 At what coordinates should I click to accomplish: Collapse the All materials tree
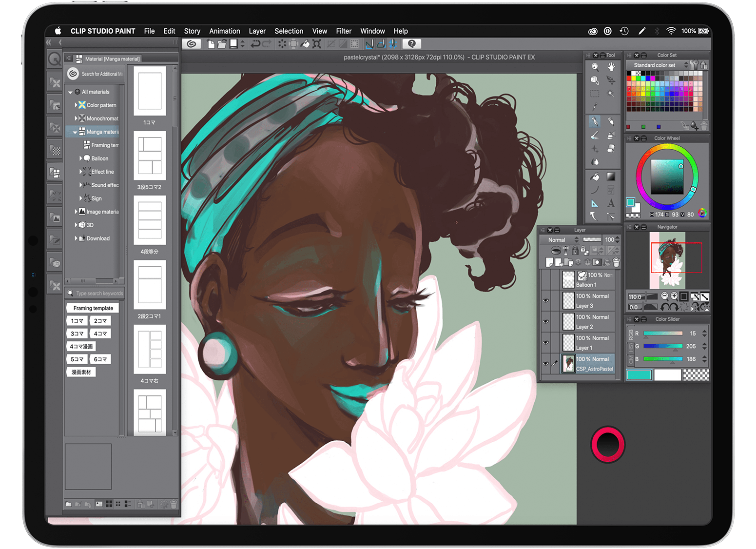coord(70,92)
